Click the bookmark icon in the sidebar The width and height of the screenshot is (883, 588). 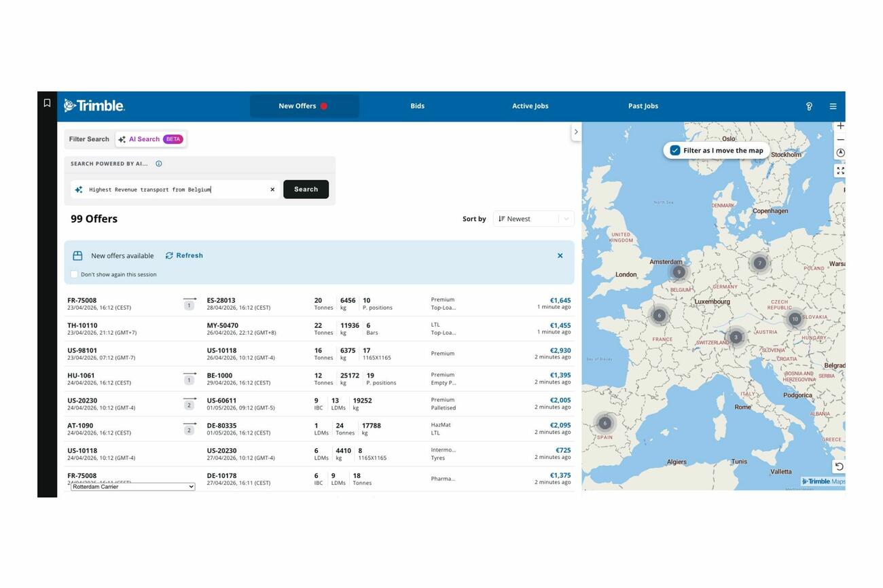coord(47,103)
